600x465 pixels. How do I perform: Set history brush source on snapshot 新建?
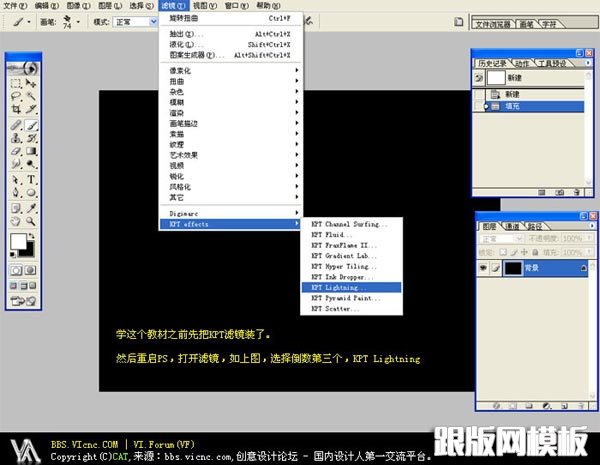point(479,78)
